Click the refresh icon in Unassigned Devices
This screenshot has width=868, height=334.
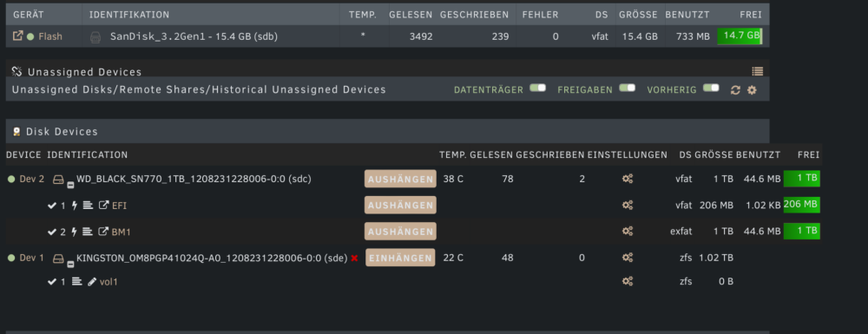(x=735, y=89)
